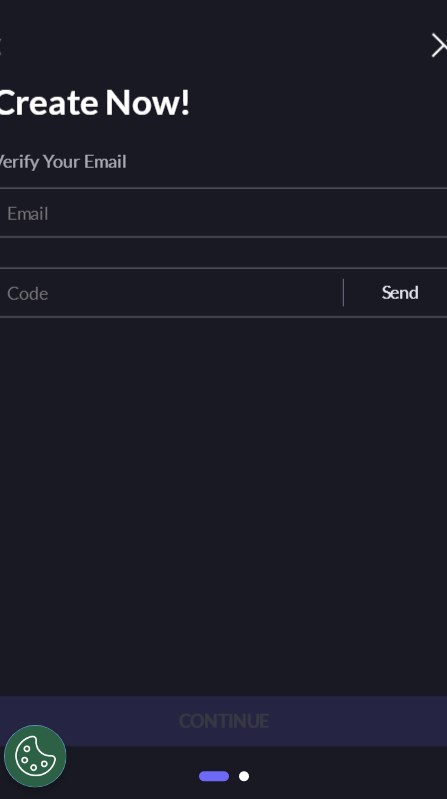Viewport: 447px width, 799px height.
Task: Click the Create Now! heading
Action: pyautogui.click(x=94, y=102)
